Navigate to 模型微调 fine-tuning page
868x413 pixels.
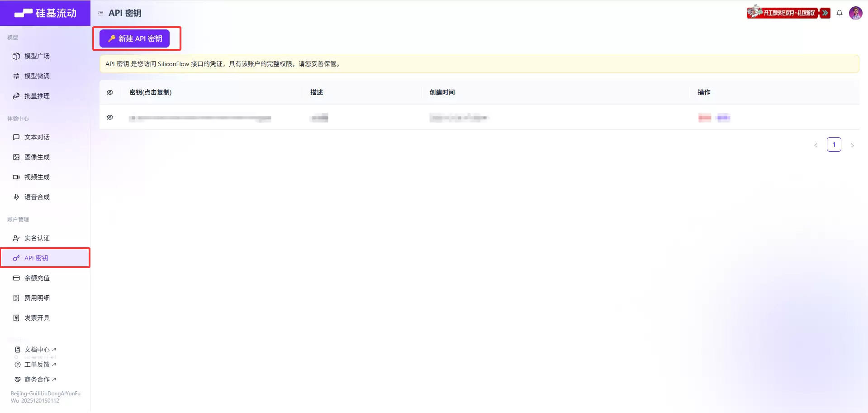[37, 76]
